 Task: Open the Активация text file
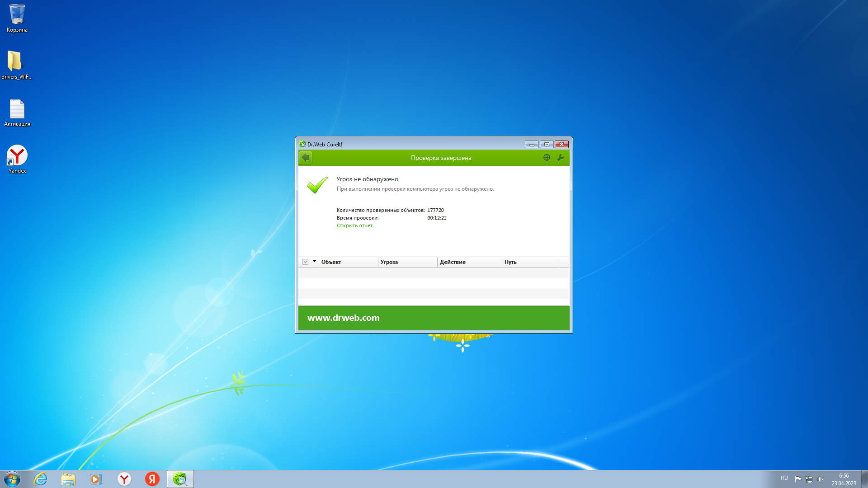[x=17, y=112]
